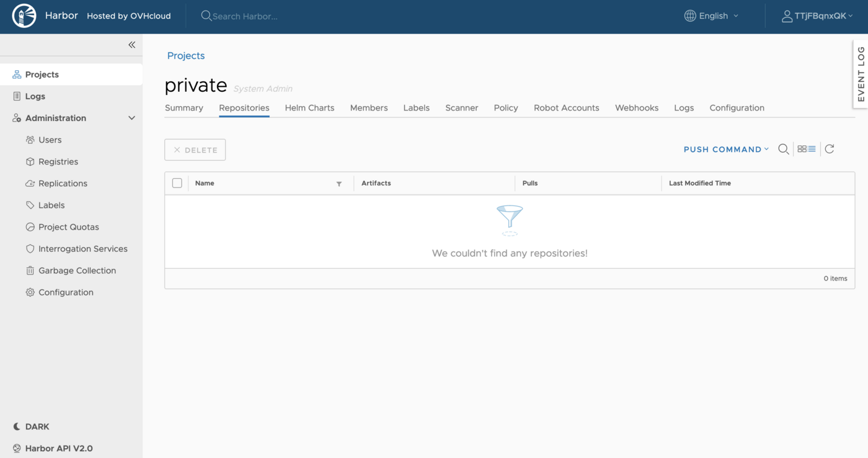Image resolution: width=868 pixels, height=458 pixels.
Task: Switch repositories to list view
Action: (x=810, y=149)
